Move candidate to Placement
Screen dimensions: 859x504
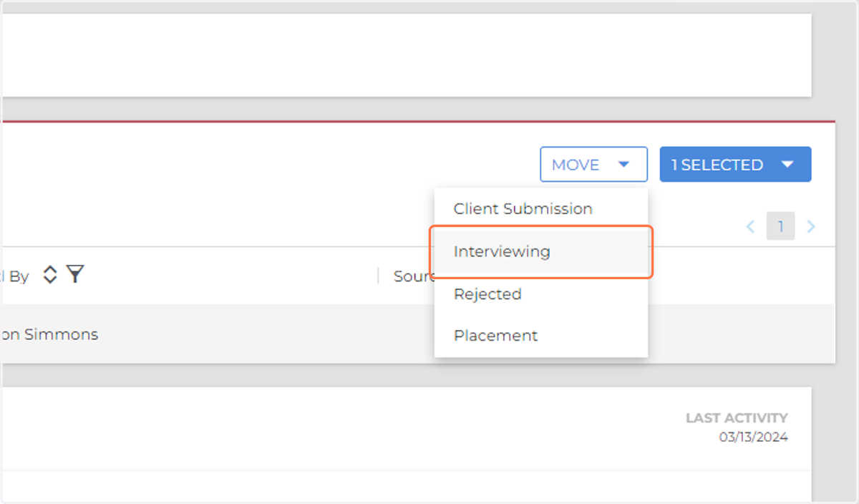(x=540, y=336)
